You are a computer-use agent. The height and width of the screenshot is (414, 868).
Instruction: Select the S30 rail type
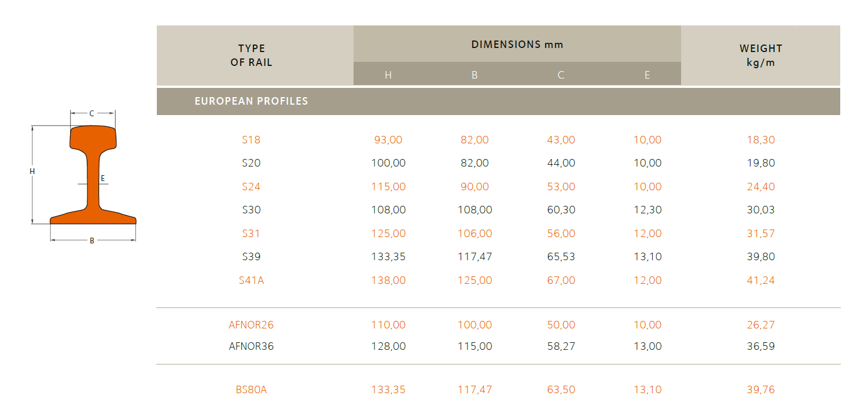[x=251, y=210]
